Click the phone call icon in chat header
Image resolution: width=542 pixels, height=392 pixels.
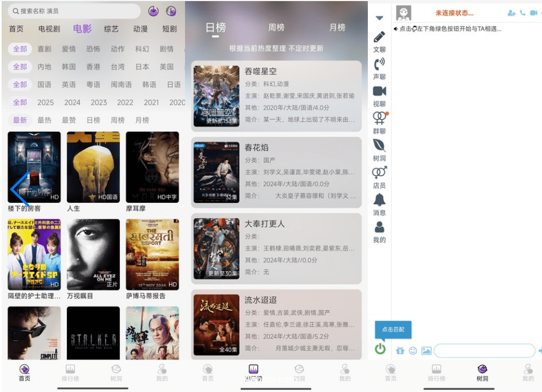[522, 13]
